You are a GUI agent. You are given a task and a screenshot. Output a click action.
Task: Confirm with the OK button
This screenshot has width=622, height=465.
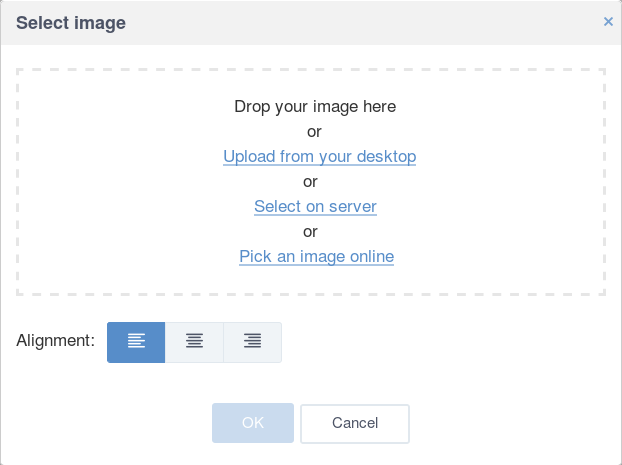pos(253,423)
